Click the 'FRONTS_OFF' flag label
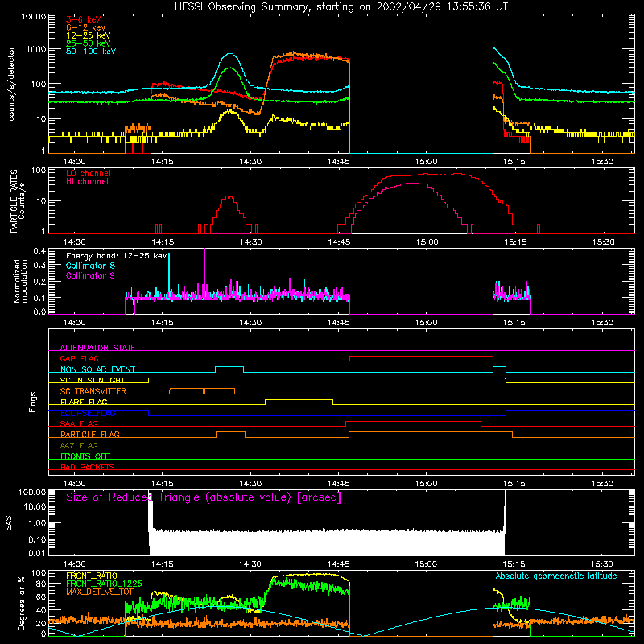This screenshot has width=644, height=644. click(x=85, y=456)
